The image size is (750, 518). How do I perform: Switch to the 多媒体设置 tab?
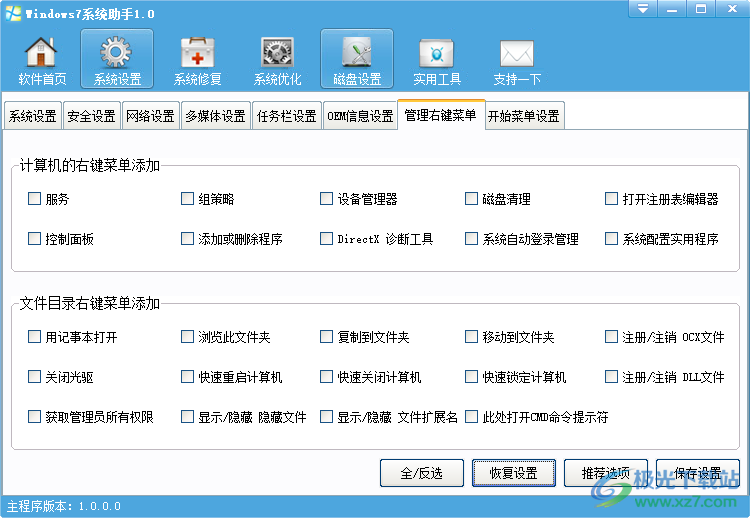coord(215,116)
